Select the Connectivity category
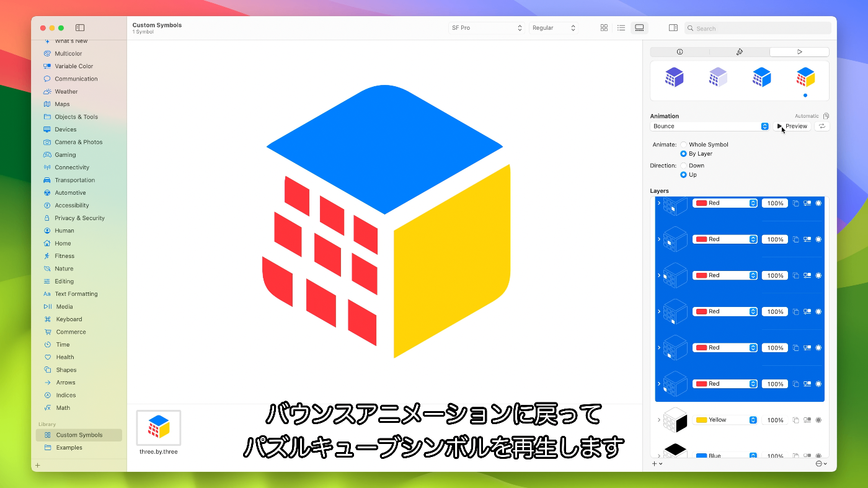Image resolution: width=868 pixels, height=488 pixels. [x=72, y=167]
